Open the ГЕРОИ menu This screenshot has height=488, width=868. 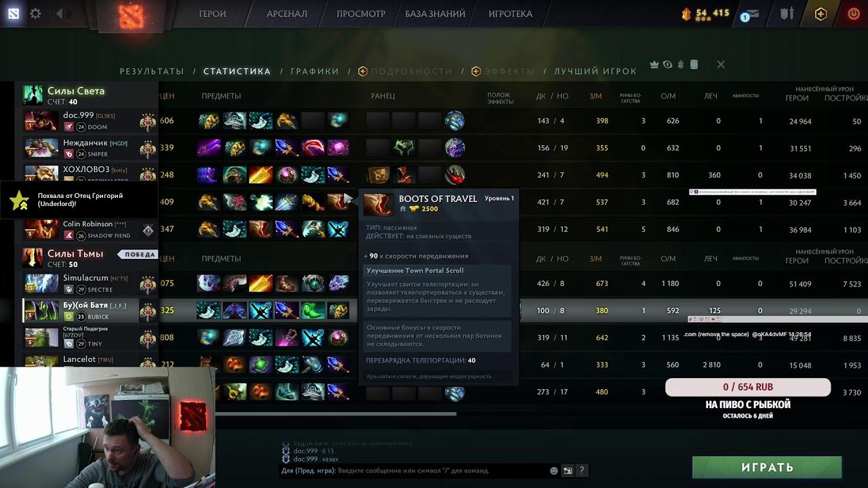tap(212, 14)
